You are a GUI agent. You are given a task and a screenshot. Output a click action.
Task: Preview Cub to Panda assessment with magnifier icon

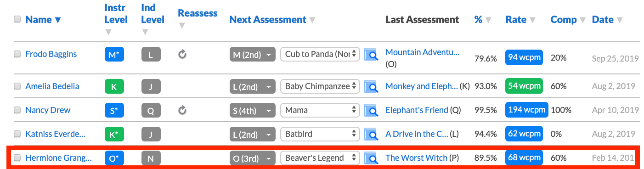click(371, 55)
